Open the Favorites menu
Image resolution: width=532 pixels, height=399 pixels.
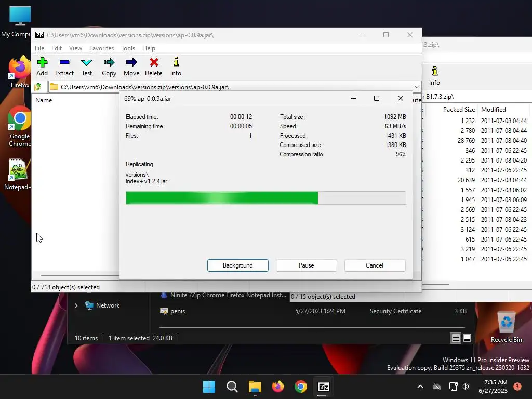tap(101, 48)
